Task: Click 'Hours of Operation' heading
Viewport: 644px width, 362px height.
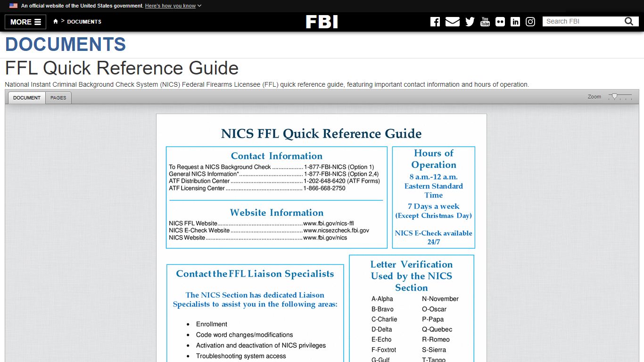Action: tap(434, 159)
